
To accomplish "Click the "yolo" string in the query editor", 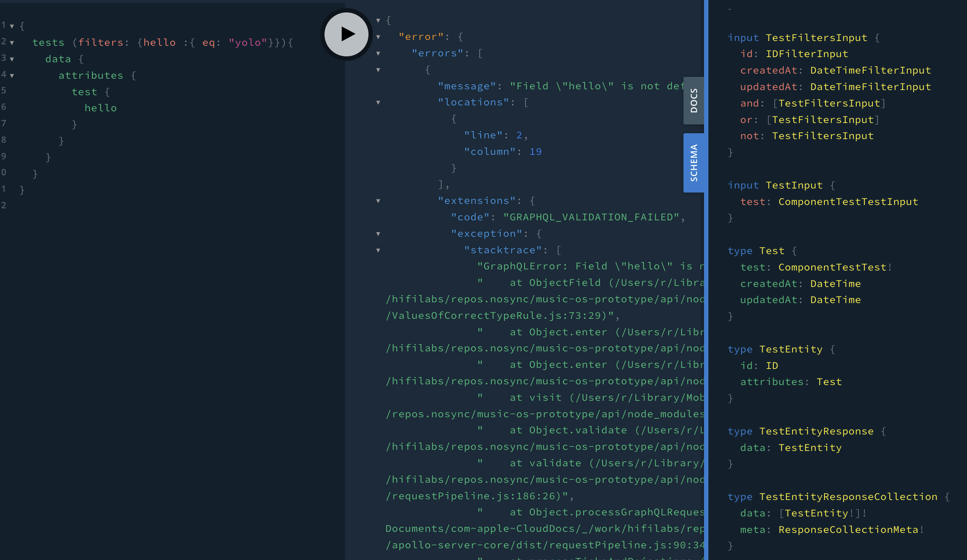I will [248, 42].
